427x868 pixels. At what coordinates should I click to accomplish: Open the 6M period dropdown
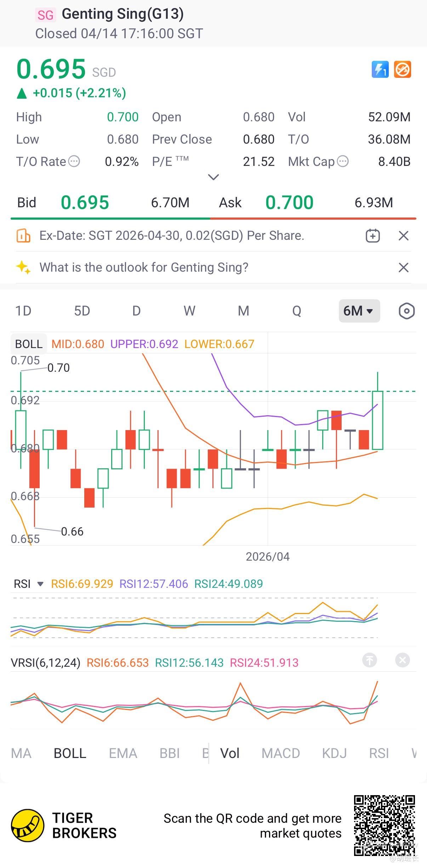[359, 311]
